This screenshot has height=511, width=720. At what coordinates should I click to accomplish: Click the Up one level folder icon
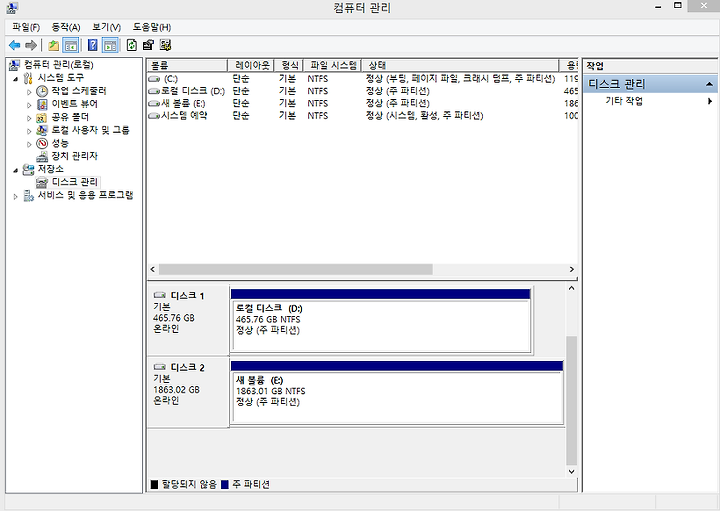click(54, 45)
